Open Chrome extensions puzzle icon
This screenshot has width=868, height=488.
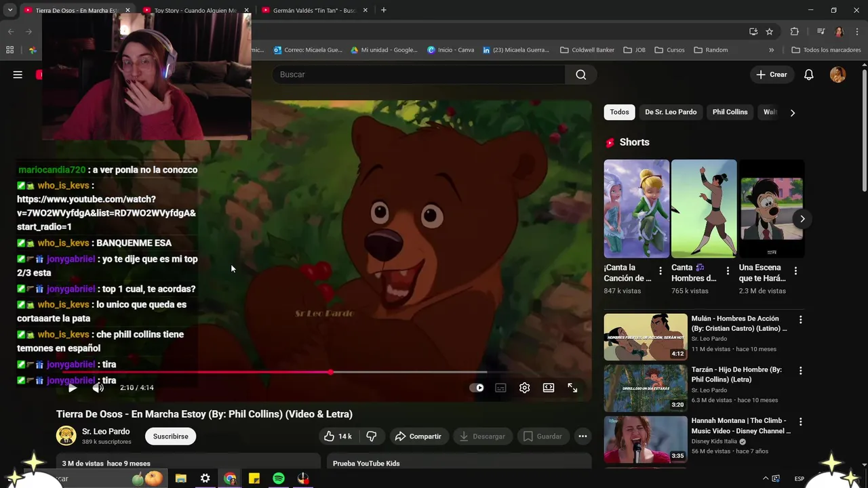click(795, 31)
